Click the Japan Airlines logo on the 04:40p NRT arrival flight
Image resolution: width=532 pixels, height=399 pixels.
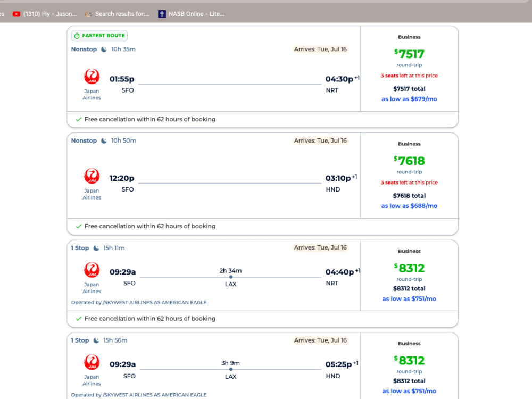(92, 270)
